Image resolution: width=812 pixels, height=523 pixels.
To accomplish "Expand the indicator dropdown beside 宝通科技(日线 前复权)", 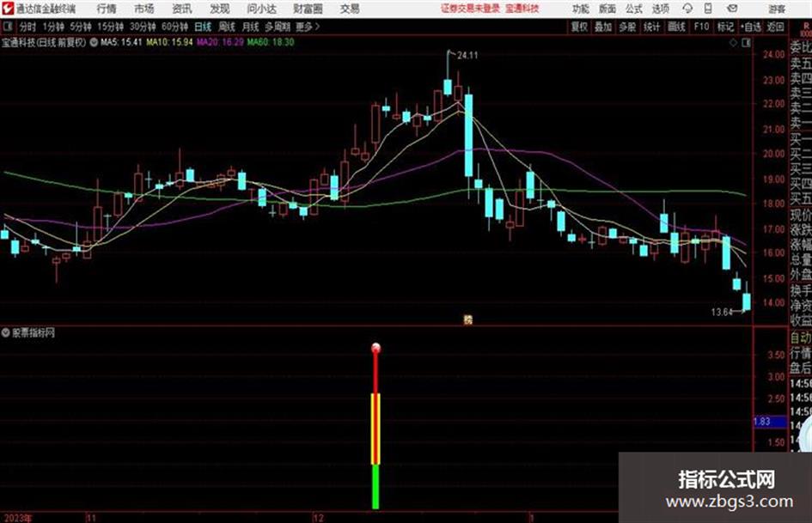I will pos(94,42).
